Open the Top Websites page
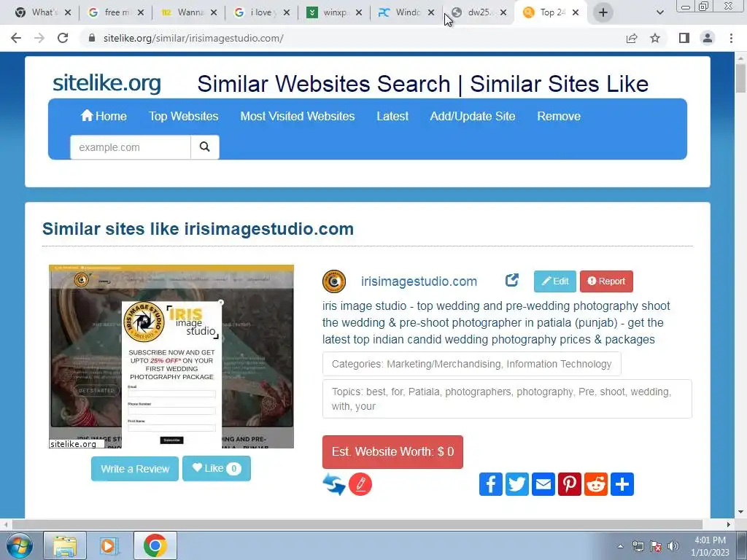Image resolution: width=747 pixels, height=560 pixels. pyautogui.click(x=183, y=116)
